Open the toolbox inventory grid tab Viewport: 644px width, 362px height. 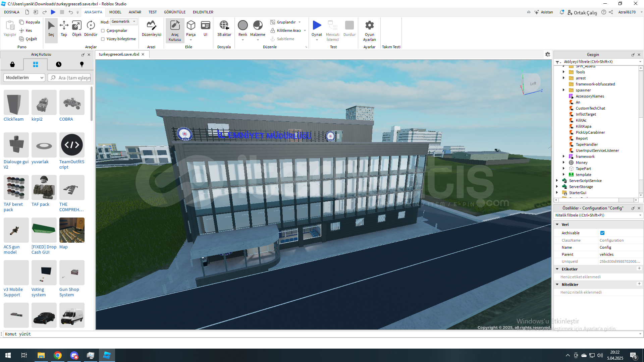pos(35,64)
